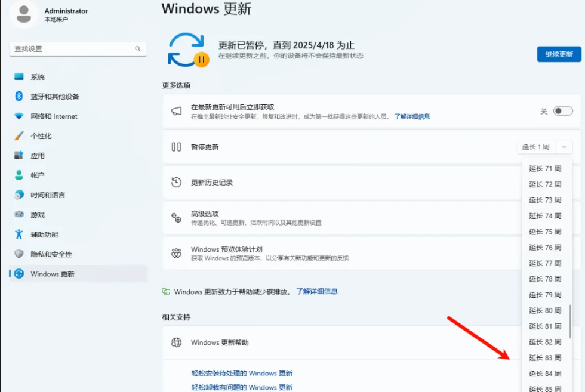Go to 蓝牙和其他设备 settings

tap(78, 96)
